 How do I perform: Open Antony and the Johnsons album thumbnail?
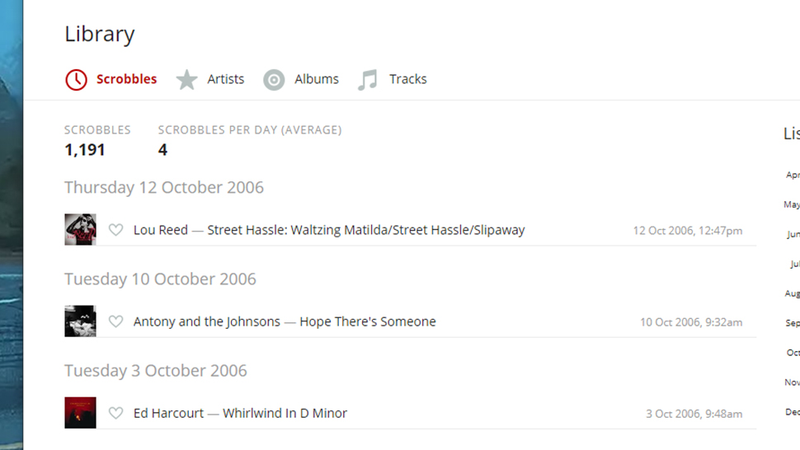click(x=80, y=321)
